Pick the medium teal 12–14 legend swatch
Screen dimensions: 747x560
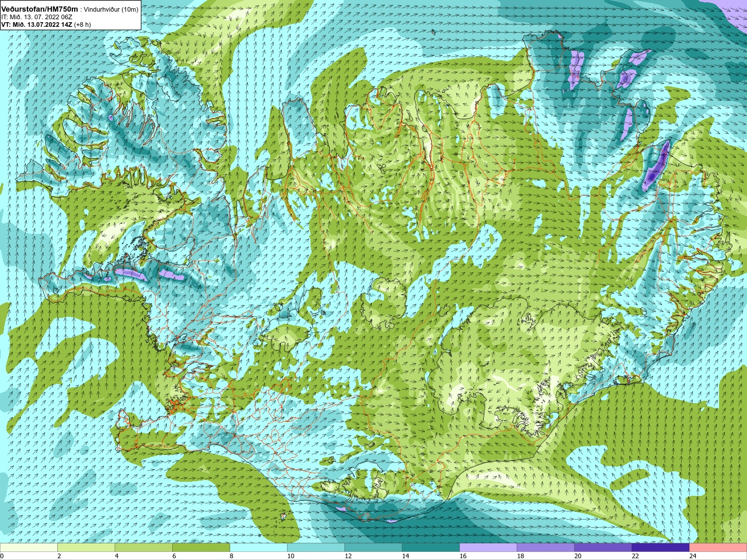tap(373, 548)
